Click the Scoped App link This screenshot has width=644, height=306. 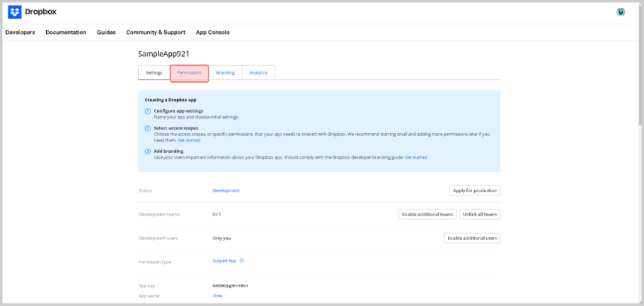[225, 261]
